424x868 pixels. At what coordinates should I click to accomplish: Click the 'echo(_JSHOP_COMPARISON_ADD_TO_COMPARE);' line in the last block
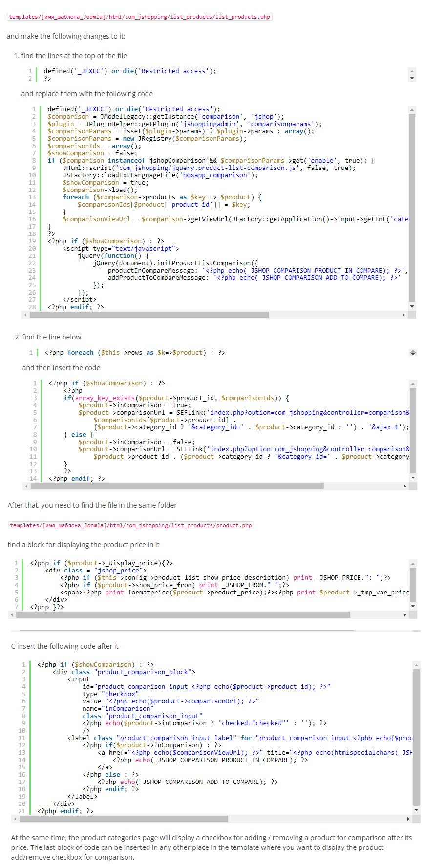click(188, 782)
